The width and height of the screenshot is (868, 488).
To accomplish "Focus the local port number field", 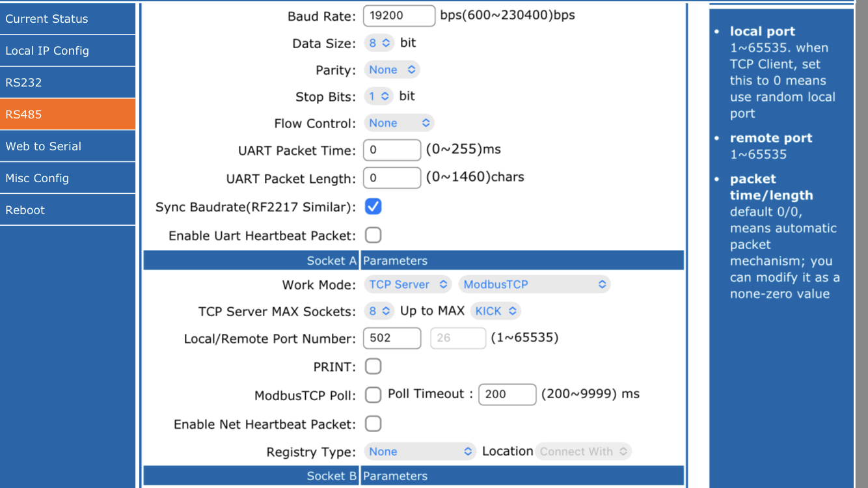I will tap(392, 338).
